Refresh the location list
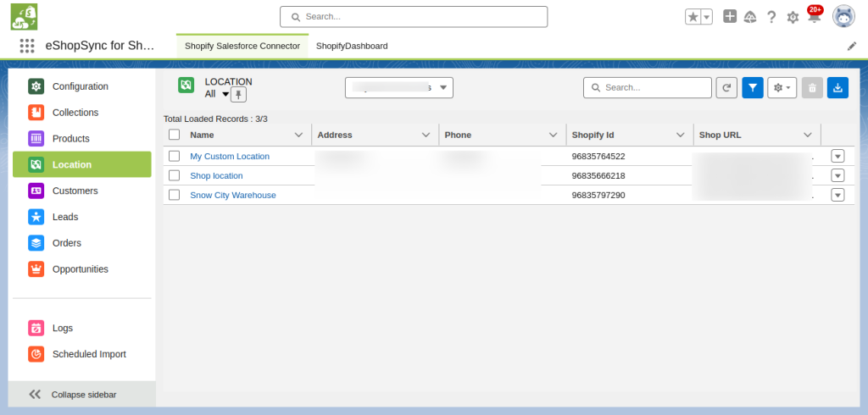 tap(726, 87)
